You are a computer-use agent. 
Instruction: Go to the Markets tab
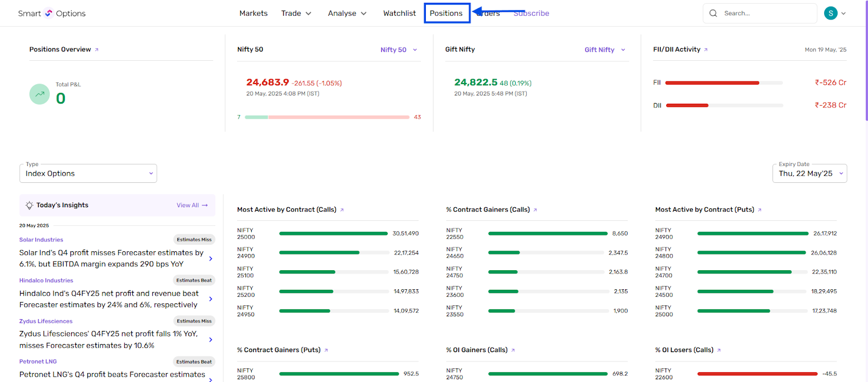pos(253,13)
